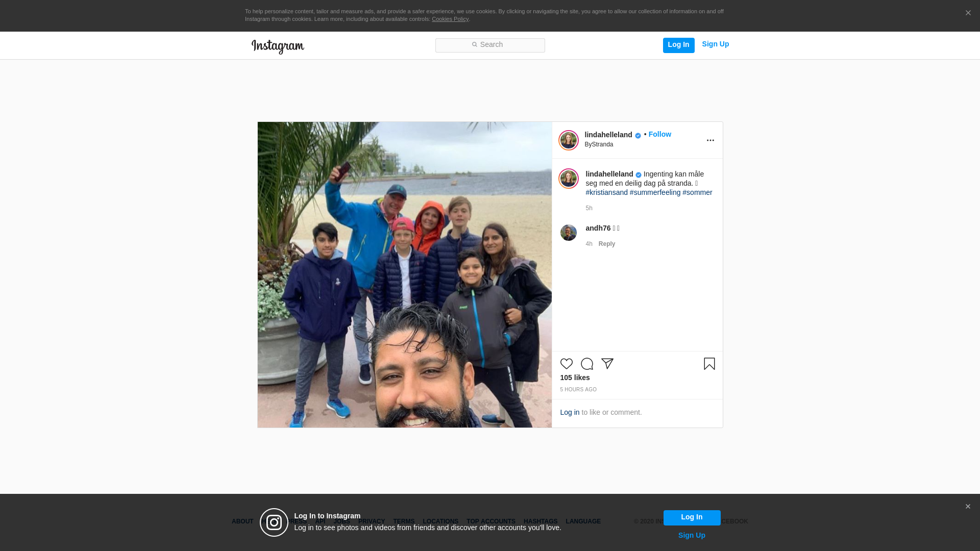Viewport: 980px width, 551px height.
Task: Open the ByStranda location link
Action: click(x=599, y=144)
